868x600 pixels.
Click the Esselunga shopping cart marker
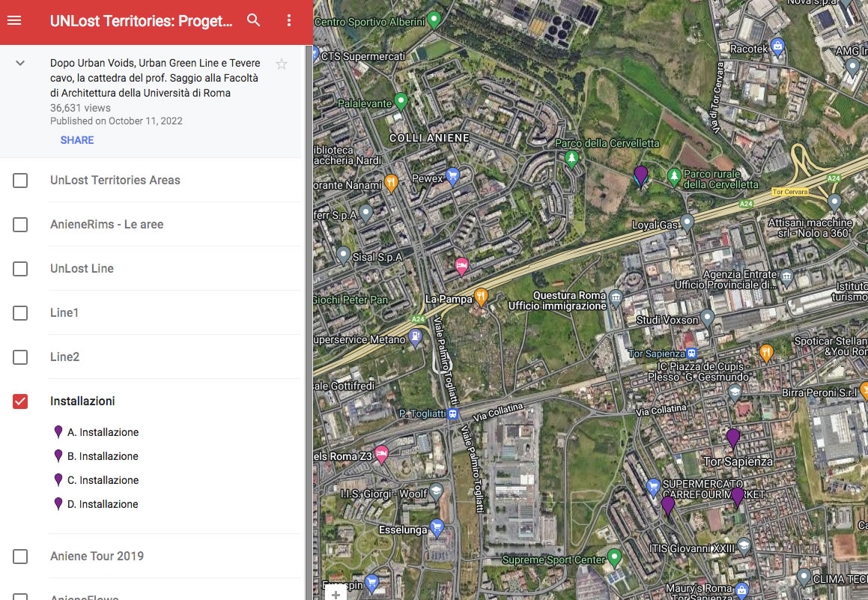[437, 527]
